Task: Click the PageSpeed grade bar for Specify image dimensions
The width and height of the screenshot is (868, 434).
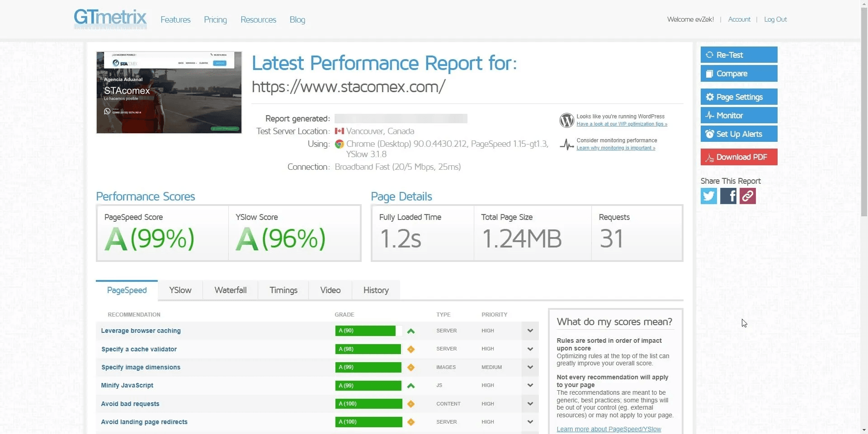Action: pyautogui.click(x=368, y=367)
